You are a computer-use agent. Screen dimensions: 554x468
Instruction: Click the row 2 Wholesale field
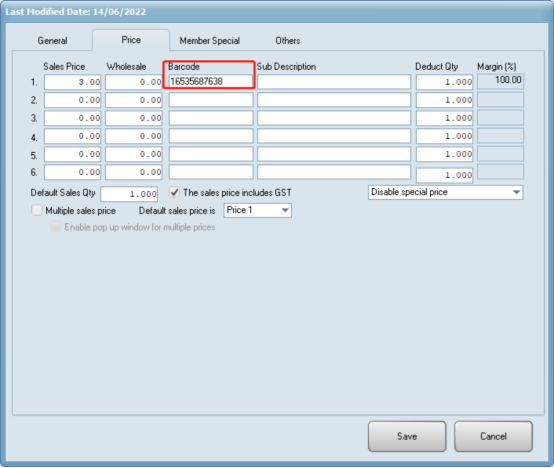click(134, 100)
